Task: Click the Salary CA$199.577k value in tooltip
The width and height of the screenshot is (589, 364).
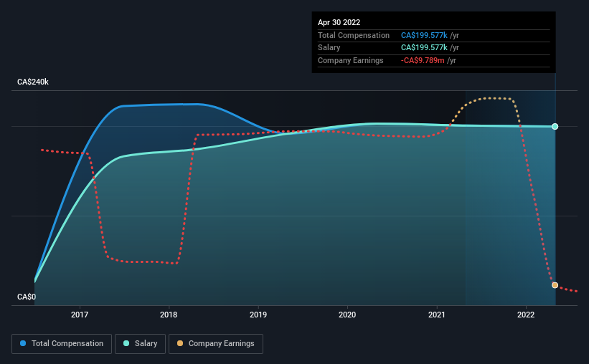Action: [x=424, y=48]
